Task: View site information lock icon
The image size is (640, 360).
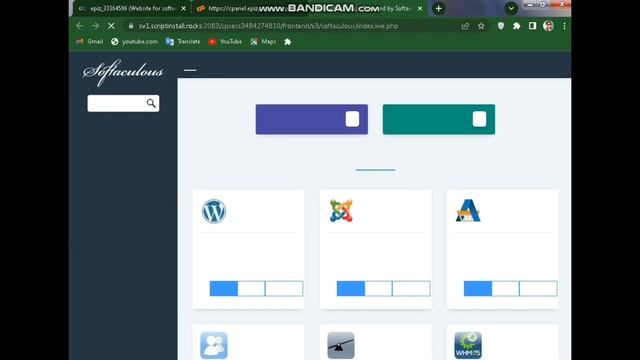Action: [131, 26]
